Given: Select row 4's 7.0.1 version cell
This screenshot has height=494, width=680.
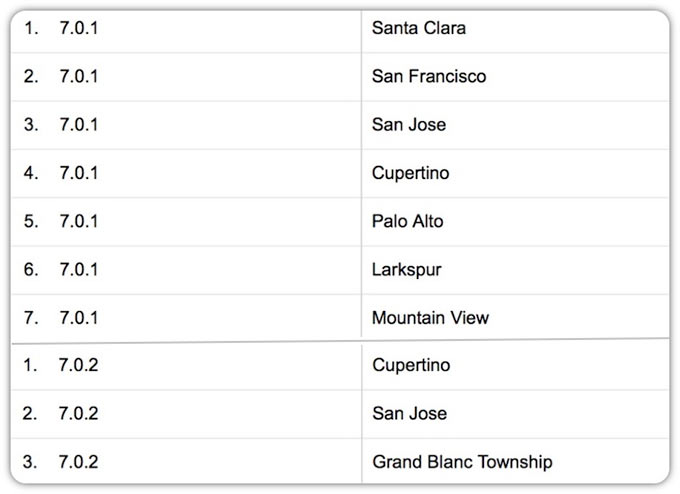Looking at the screenshot, I should coord(79,173).
